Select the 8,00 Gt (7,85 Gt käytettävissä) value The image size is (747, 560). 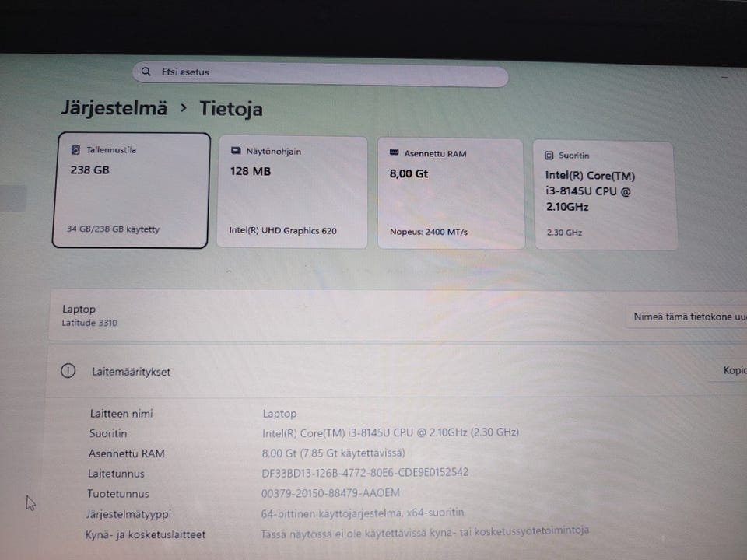pyautogui.click(x=333, y=453)
